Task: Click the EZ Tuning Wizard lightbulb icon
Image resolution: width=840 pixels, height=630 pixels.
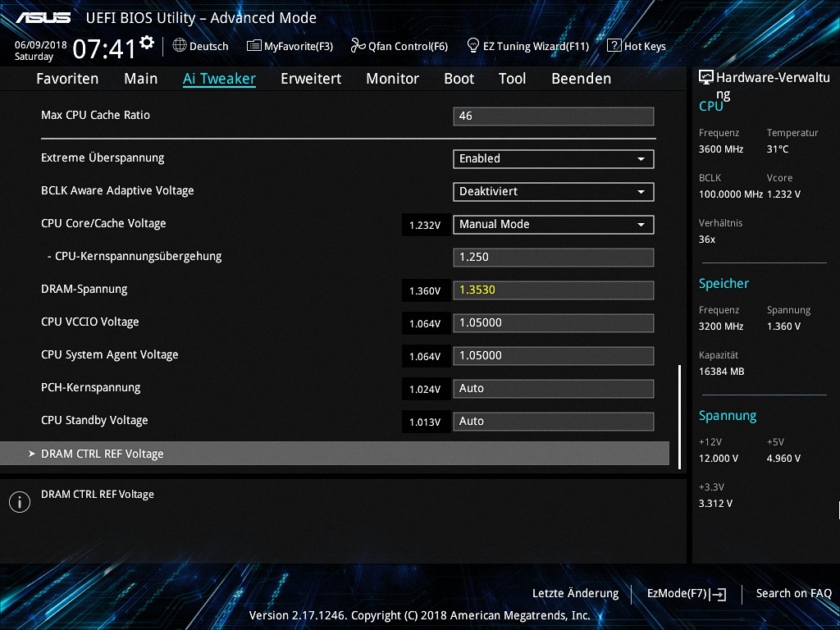Action: [473, 46]
